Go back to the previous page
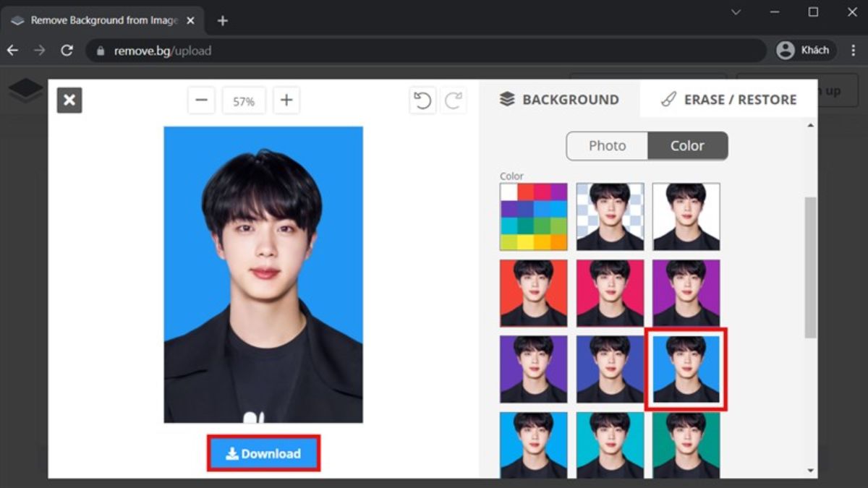 12,51
